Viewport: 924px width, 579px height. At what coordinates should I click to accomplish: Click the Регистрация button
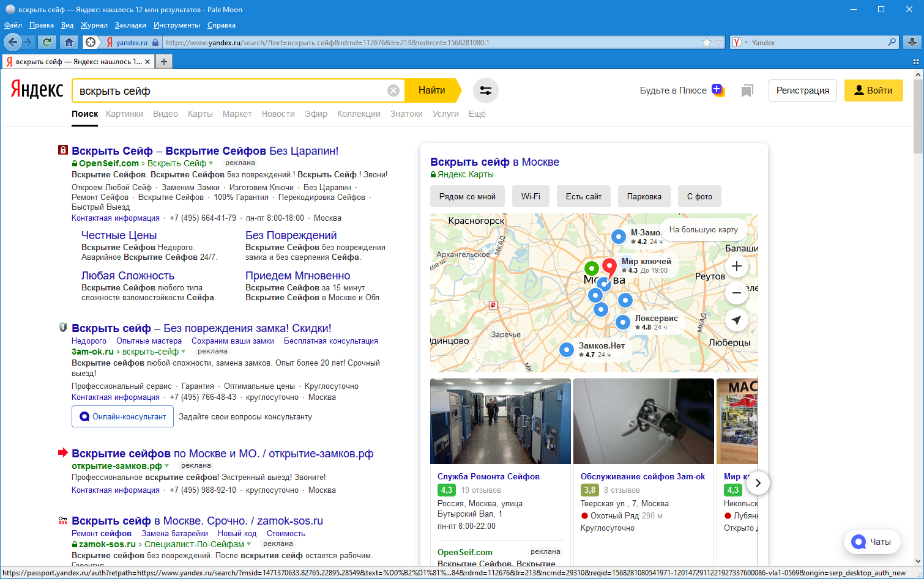(803, 90)
